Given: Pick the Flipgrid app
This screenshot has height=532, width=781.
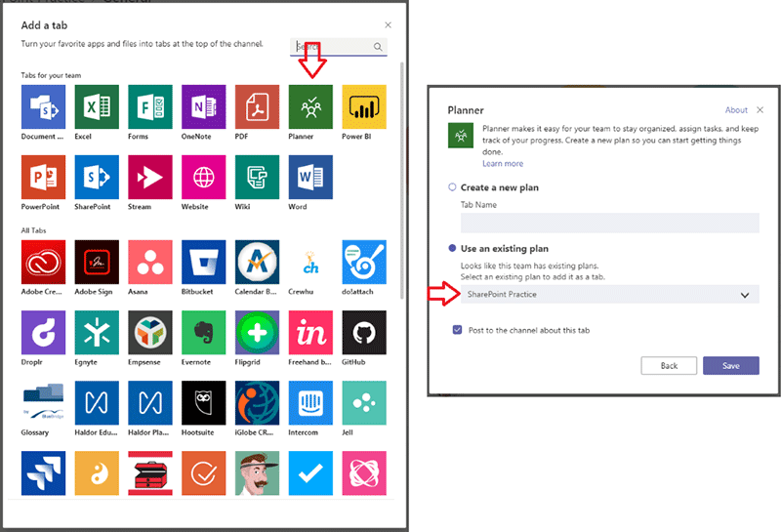Looking at the screenshot, I should coord(257,332).
